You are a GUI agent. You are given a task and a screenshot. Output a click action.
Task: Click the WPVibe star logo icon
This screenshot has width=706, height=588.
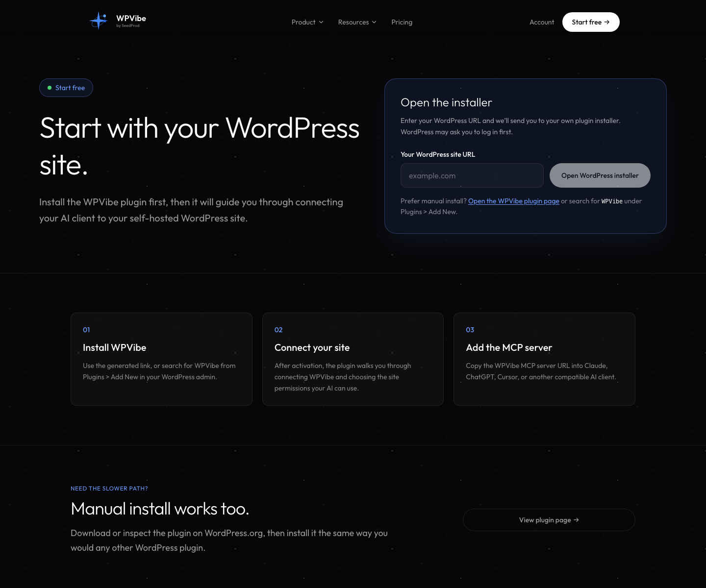(x=99, y=21)
